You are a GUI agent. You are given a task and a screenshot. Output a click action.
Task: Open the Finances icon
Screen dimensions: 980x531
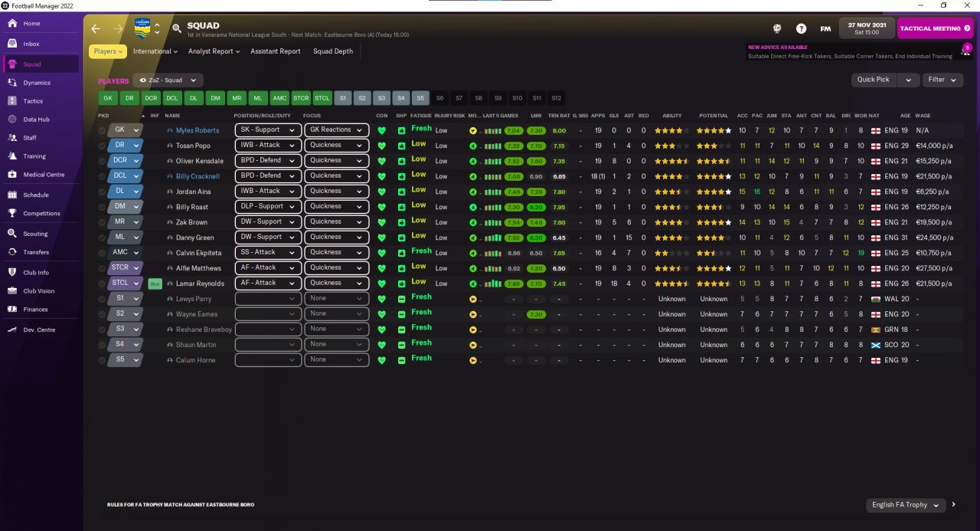coord(12,310)
